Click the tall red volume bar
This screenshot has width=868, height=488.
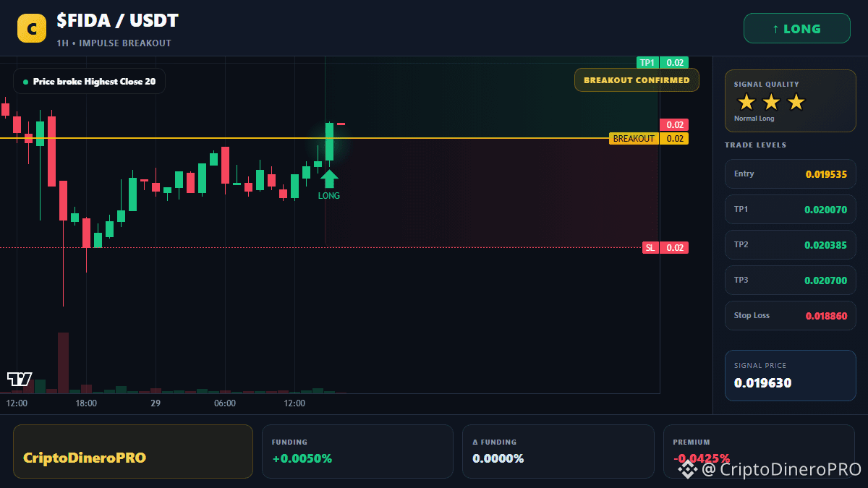click(63, 363)
